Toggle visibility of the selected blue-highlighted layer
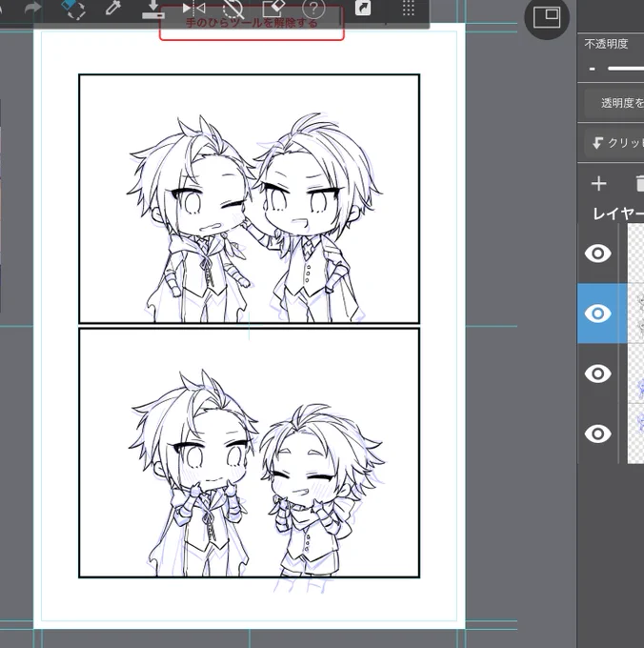The image size is (644, 648). coord(597,314)
